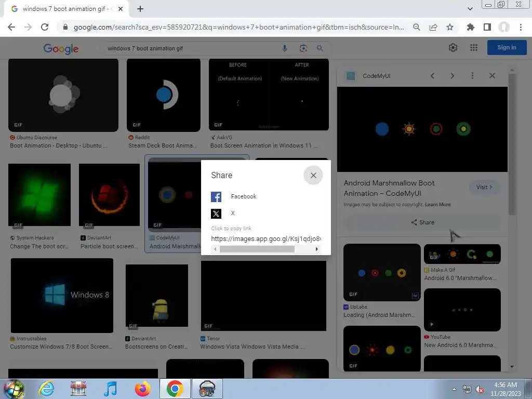Click the Sign in button
Viewport: 532px width, 399px height.
point(507,47)
